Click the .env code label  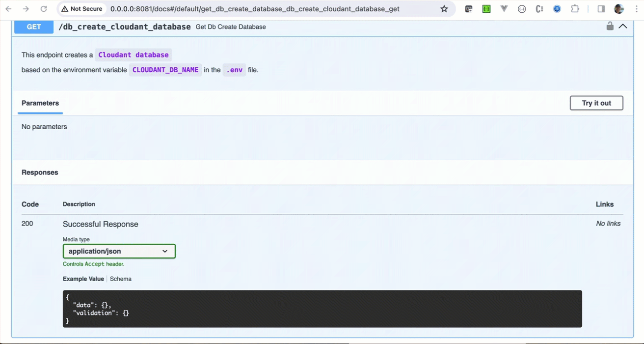[x=234, y=70]
